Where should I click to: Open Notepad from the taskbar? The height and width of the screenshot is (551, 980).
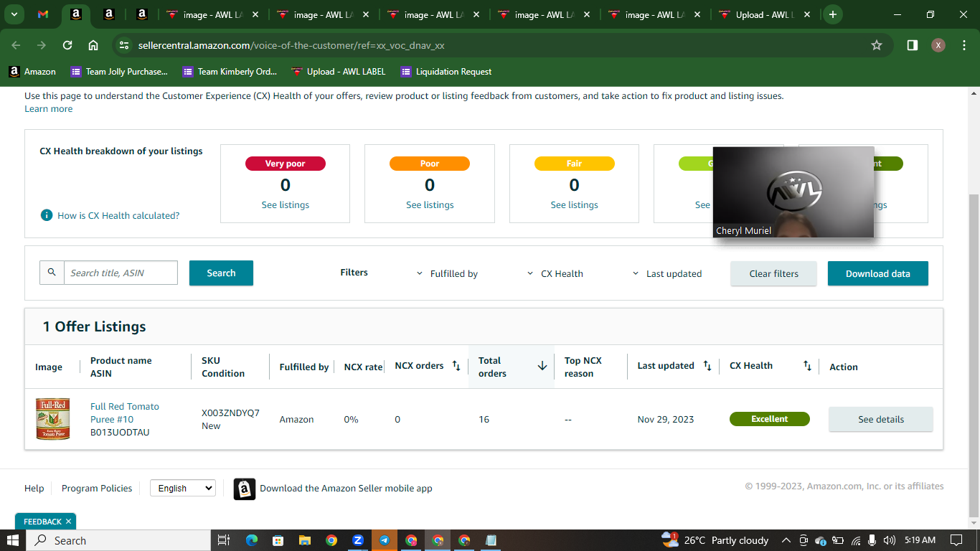(491, 540)
